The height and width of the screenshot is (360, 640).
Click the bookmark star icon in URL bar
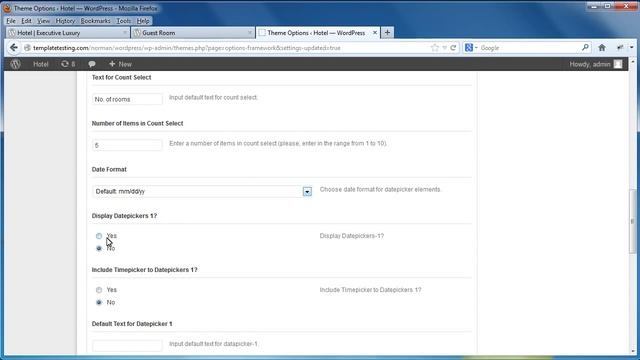coord(435,48)
